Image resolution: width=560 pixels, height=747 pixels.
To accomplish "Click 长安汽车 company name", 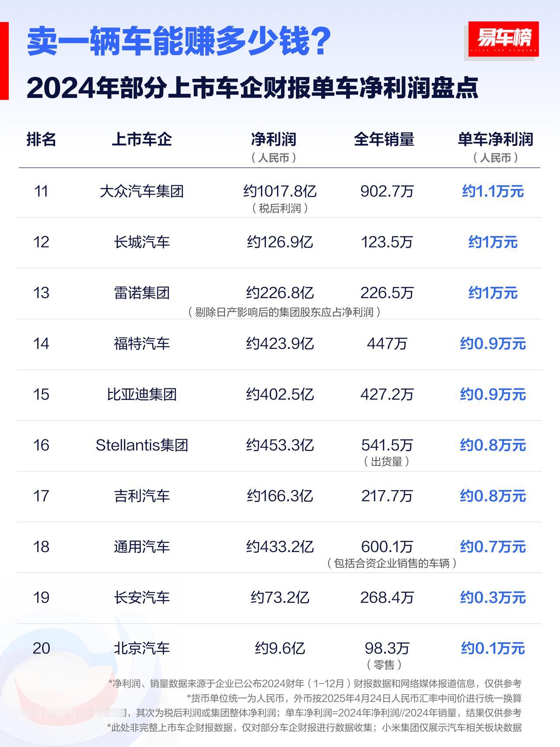I will pos(142,597).
